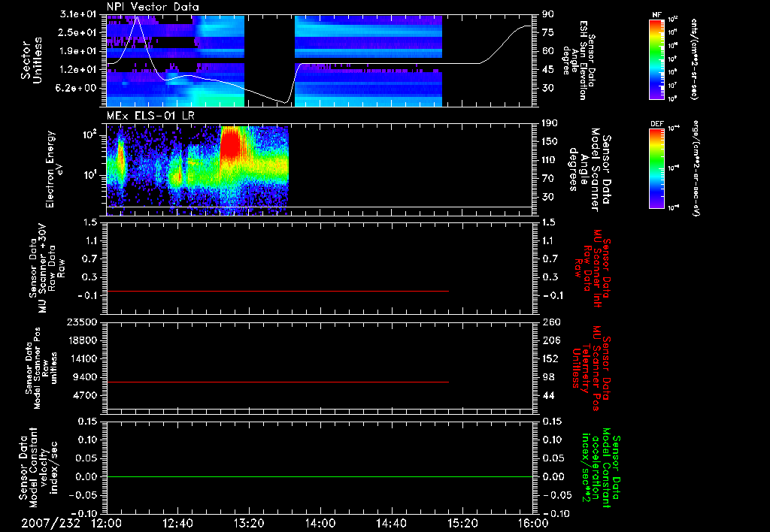This screenshot has height=532, width=770.
Task: Click the white sun elevation curve peak
Action: 138,17
